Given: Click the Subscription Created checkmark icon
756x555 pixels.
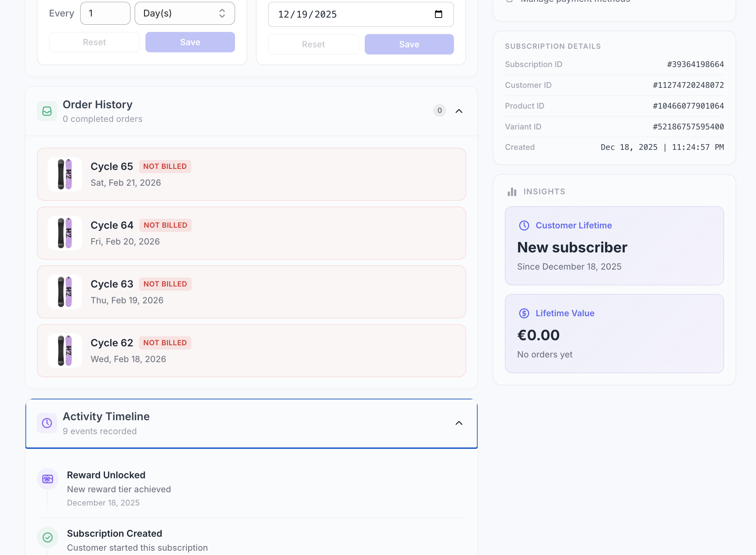Looking at the screenshot, I should coord(48,537).
